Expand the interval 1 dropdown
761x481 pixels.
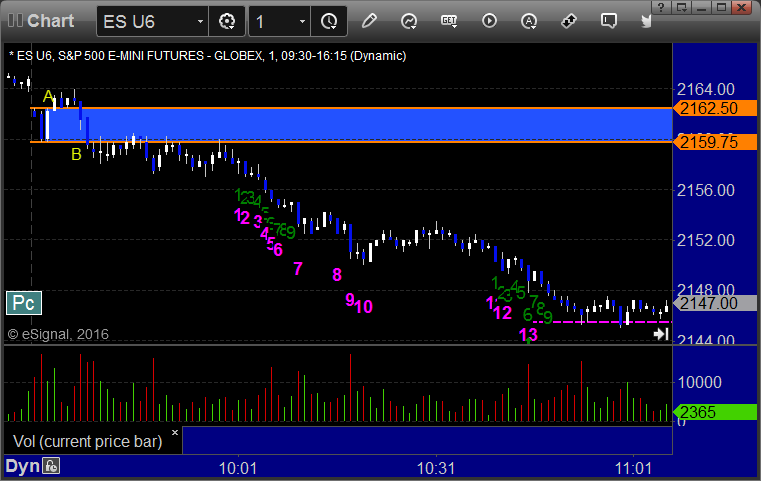pos(302,21)
